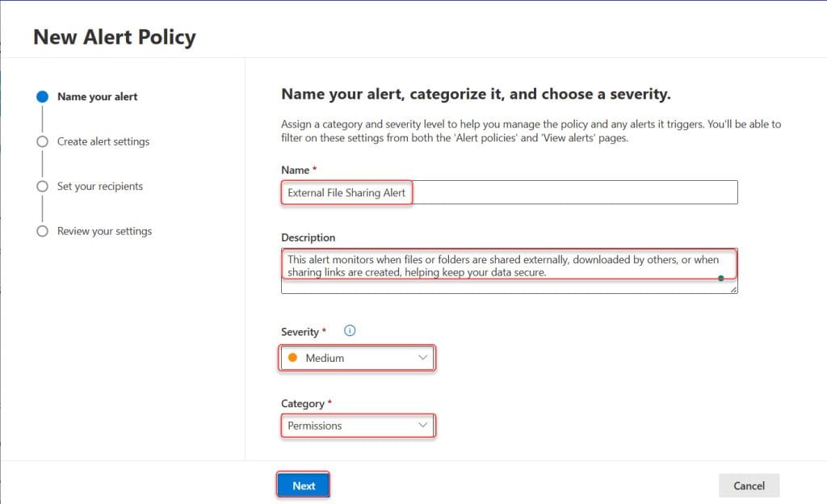Click the Next button
The image size is (827, 504).
[303, 485]
